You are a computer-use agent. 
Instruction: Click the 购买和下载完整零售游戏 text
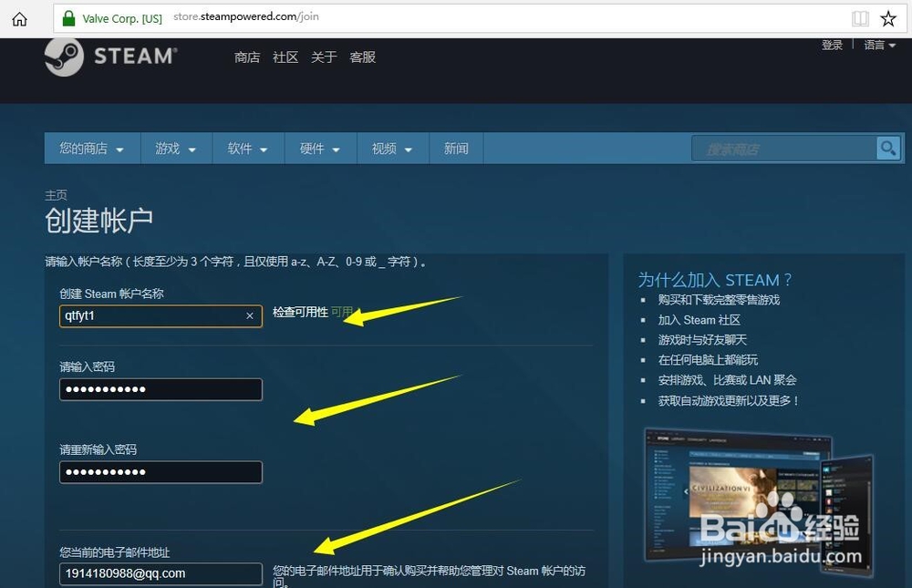(x=719, y=300)
